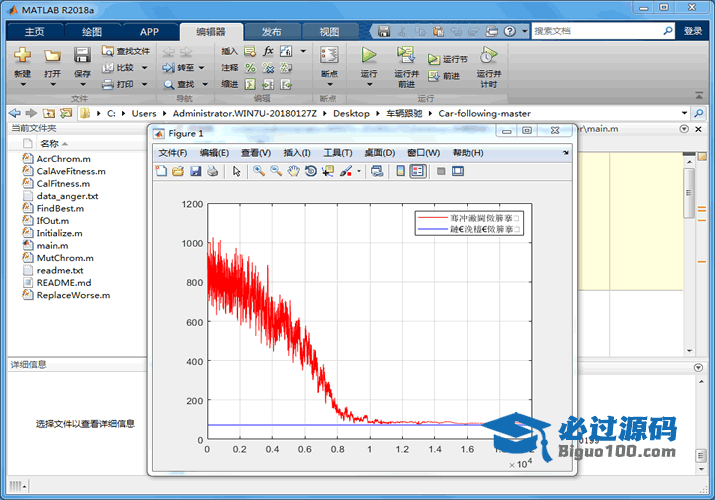Switch to the Publish ribbon tab
The width and height of the screenshot is (715, 500).
pyautogui.click(x=271, y=32)
